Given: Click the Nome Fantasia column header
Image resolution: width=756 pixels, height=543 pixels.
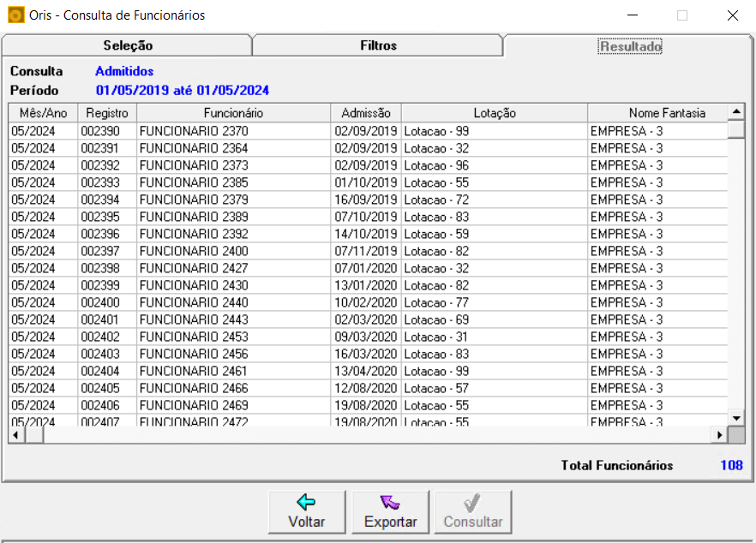Looking at the screenshot, I should coord(657,113).
